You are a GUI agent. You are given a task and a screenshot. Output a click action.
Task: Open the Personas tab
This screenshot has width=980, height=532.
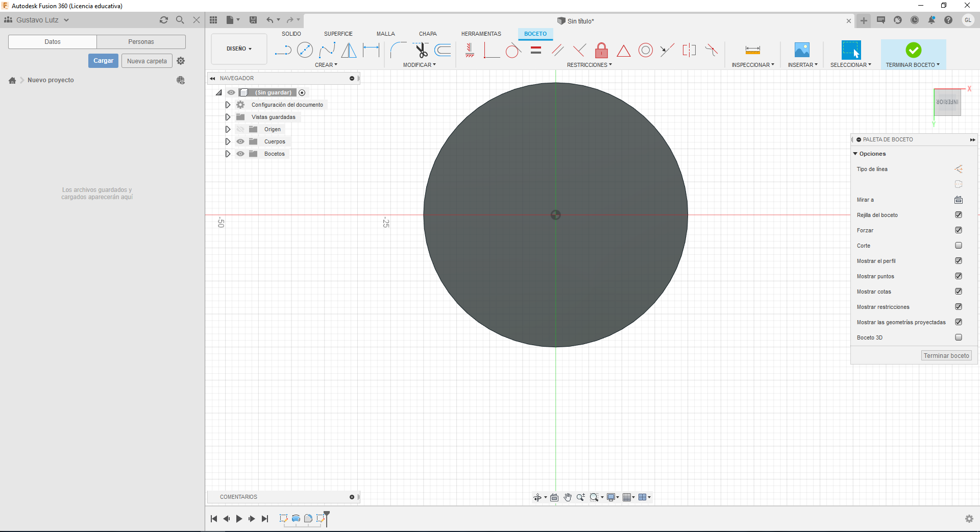click(141, 42)
